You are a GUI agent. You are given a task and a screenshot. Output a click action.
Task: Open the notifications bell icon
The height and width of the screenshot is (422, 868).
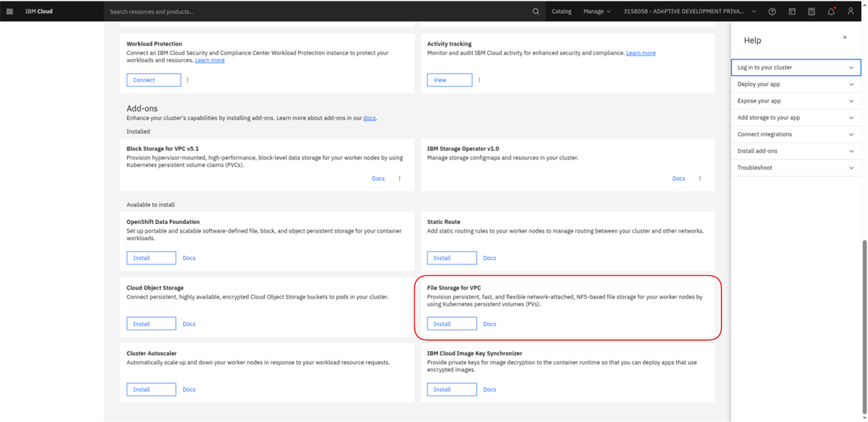point(831,12)
